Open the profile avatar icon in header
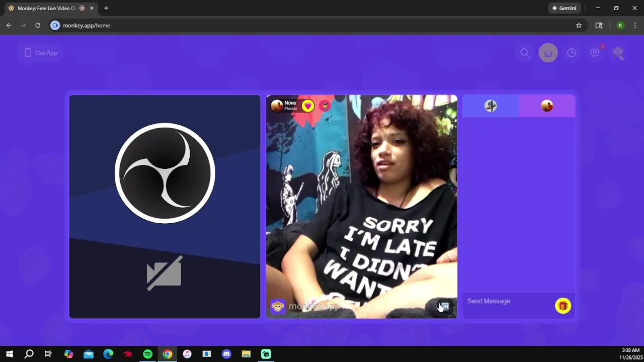 618,53
